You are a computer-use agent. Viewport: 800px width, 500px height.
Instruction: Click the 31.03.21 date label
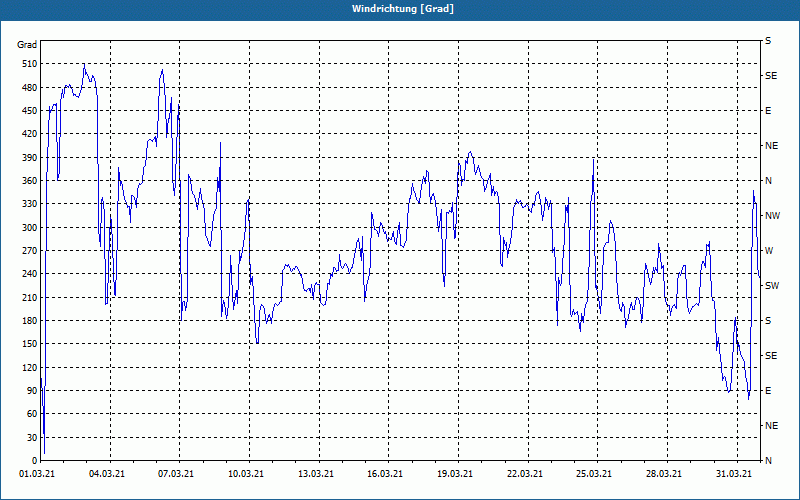coord(734,474)
